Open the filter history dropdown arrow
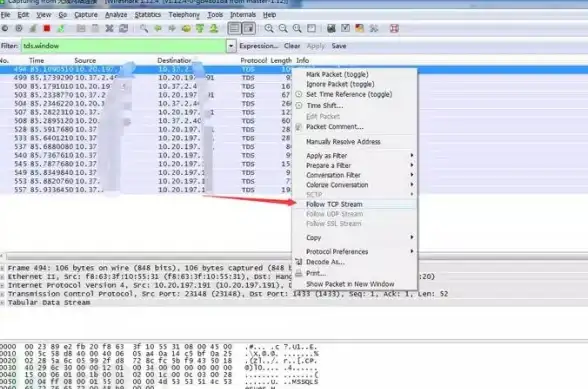The height and width of the screenshot is (389, 588). (x=231, y=46)
